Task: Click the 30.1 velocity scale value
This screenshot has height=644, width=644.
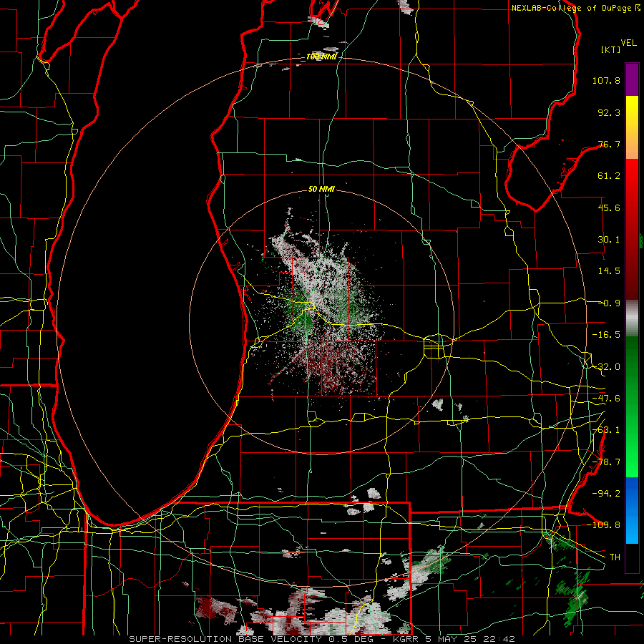Action: (609, 240)
